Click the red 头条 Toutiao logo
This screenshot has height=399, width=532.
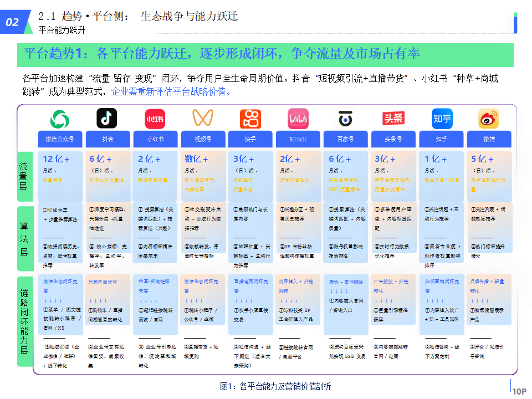(x=393, y=118)
